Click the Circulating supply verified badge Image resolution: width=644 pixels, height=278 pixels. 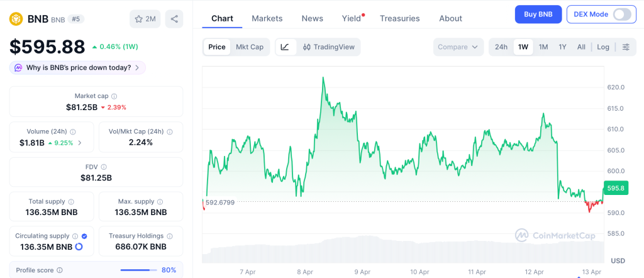coord(85,236)
